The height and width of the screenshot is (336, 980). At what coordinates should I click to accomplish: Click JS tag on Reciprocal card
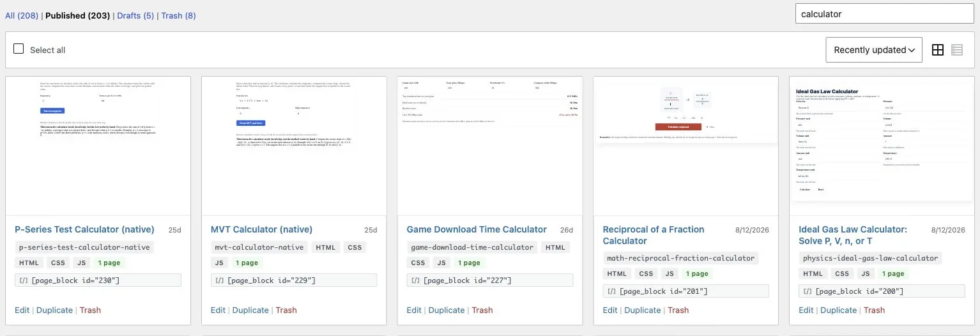[x=670, y=273]
